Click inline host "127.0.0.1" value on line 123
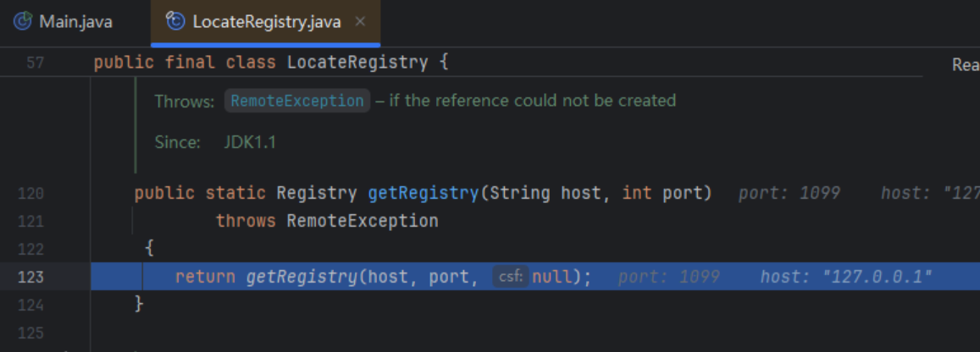Image resolution: width=980 pixels, height=352 pixels. coord(845,277)
